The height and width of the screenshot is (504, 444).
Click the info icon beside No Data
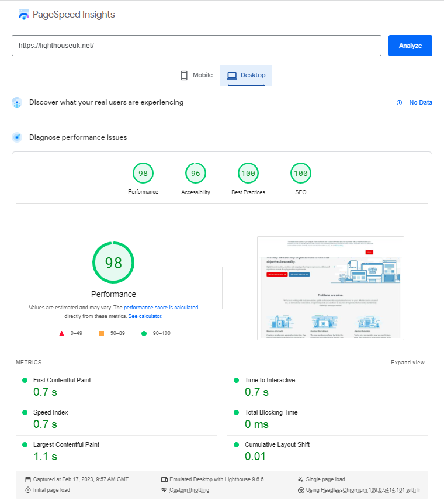click(x=399, y=102)
